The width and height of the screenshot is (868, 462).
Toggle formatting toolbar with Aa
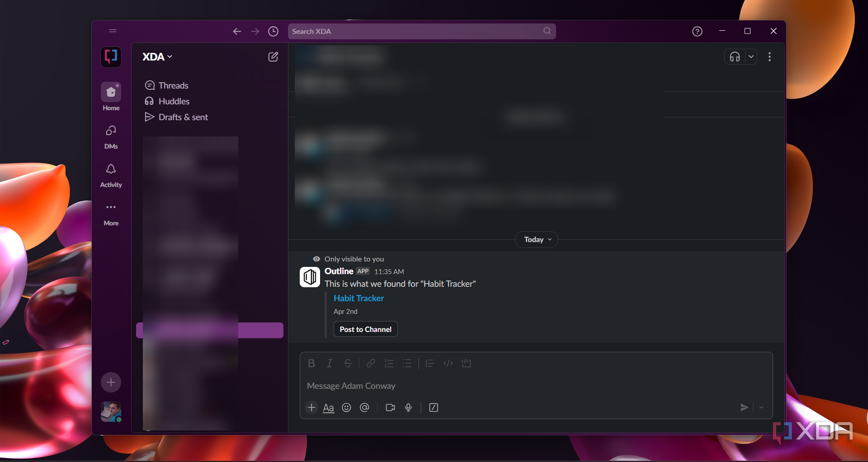click(x=329, y=408)
